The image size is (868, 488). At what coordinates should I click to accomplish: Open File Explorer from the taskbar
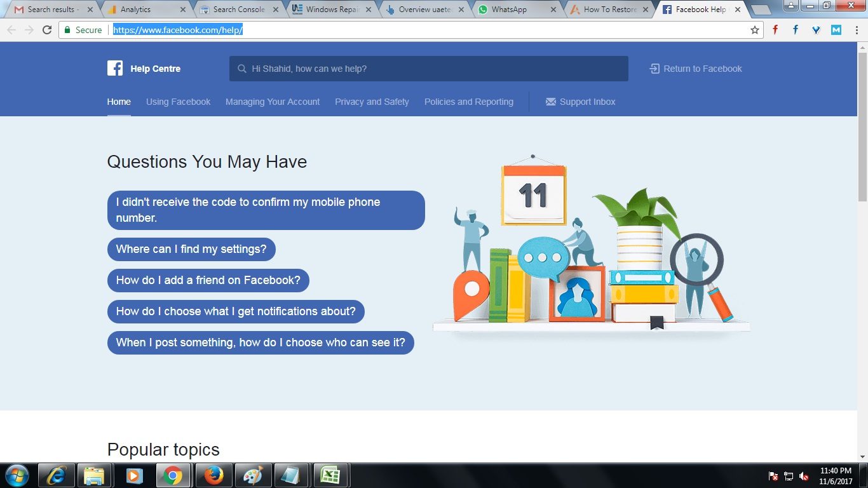[94, 475]
